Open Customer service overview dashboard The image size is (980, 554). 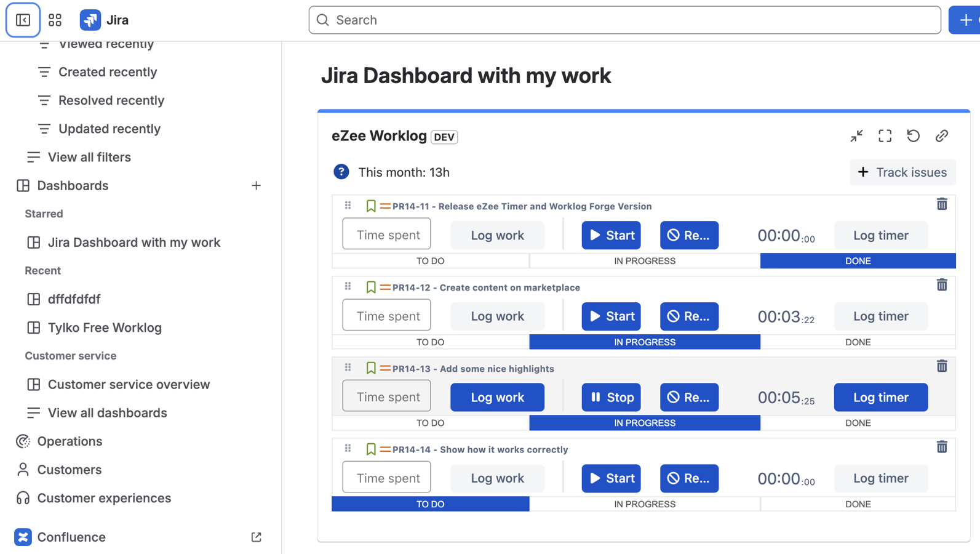[x=129, y=384]
